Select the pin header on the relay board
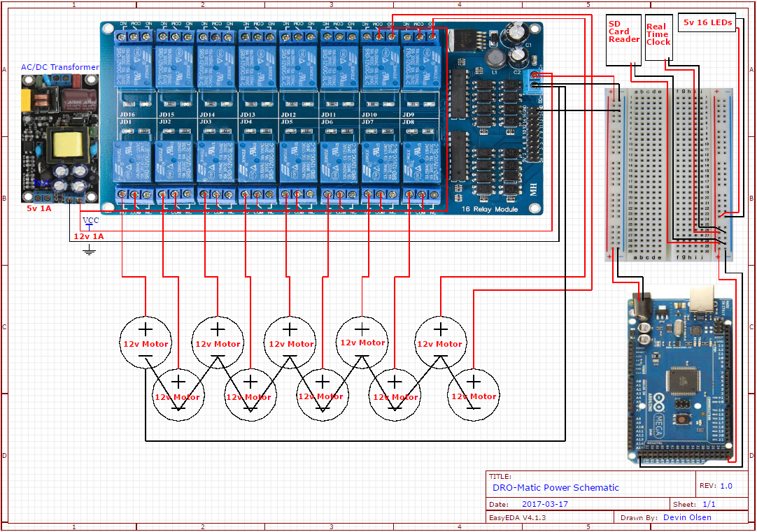Image resolution: width=757 pixels, height=532 pixels. pos(532,134)
